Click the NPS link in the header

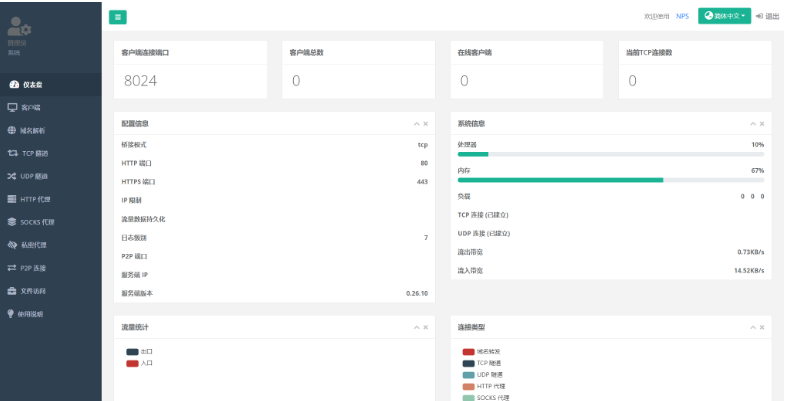click(682, 16)
